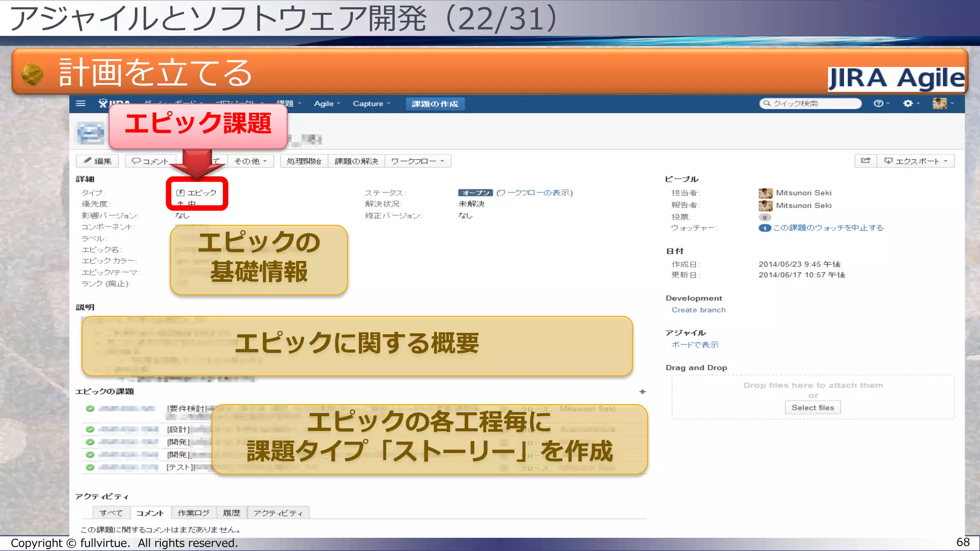The width and height of the screenshot is (980, 551).
Task: Click the project avatar icon
Action: [x=90, y=133]
